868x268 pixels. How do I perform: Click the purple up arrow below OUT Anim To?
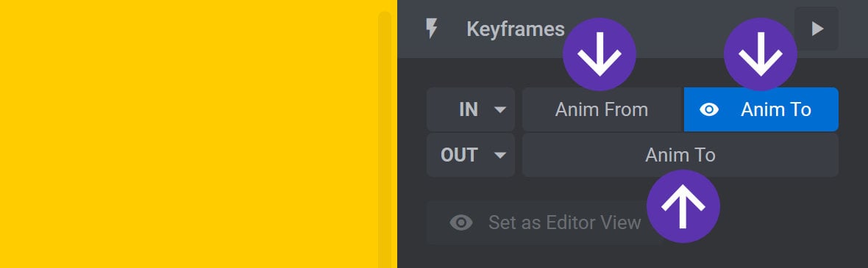[683, 206]
